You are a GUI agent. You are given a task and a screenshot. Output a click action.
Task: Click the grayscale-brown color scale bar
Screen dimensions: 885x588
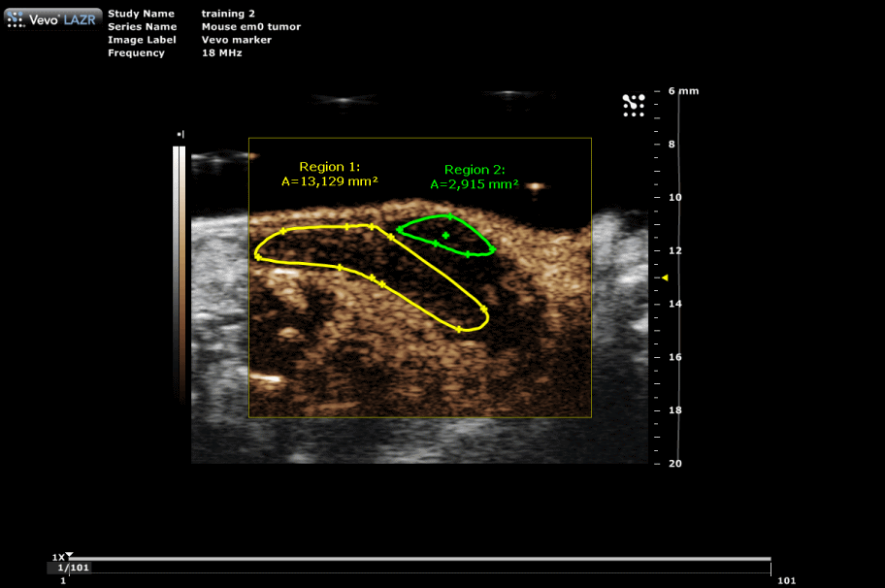pos(179,272)
